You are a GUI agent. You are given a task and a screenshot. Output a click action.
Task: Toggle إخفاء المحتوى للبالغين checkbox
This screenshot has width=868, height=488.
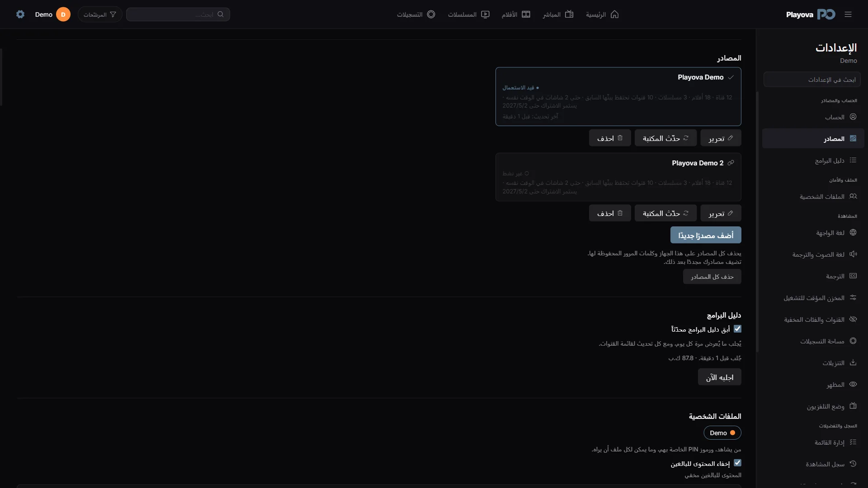737,463
